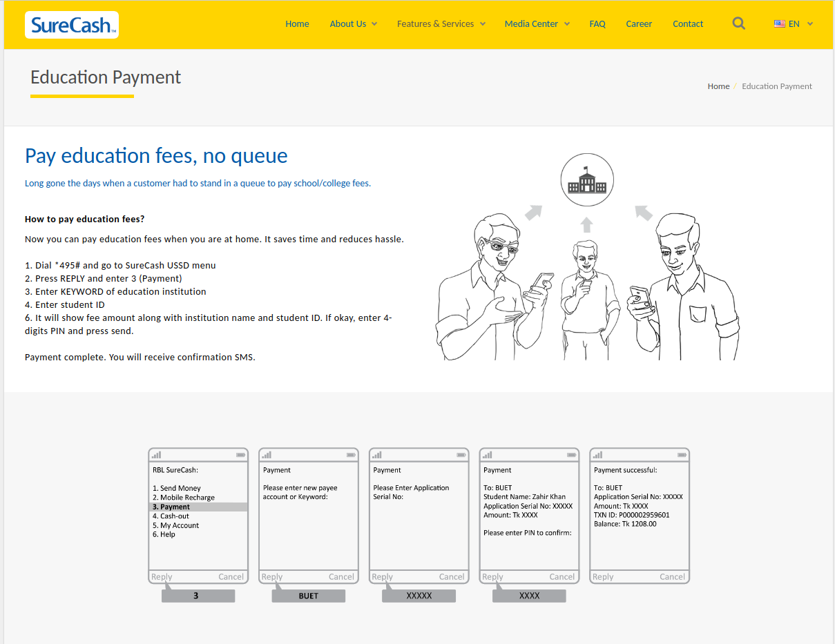Click the language flag icon beside EN
835x644 pixels.
[780, 23]
